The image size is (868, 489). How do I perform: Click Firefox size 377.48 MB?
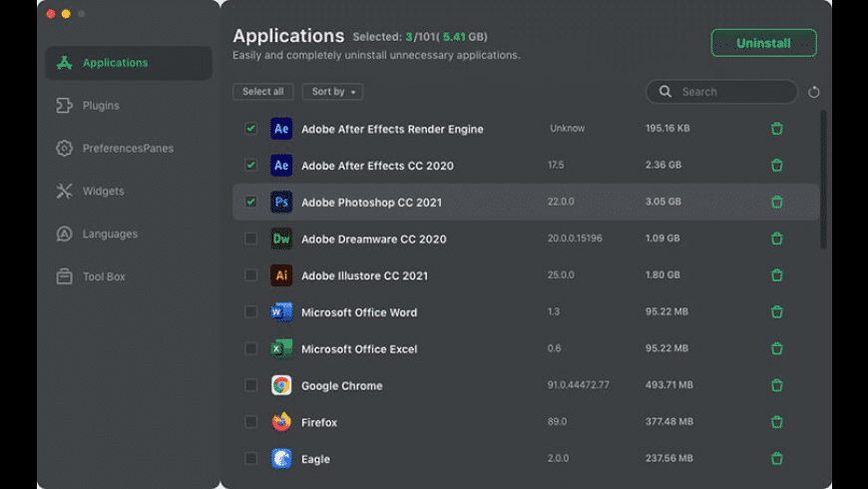(x=669, y=421)
